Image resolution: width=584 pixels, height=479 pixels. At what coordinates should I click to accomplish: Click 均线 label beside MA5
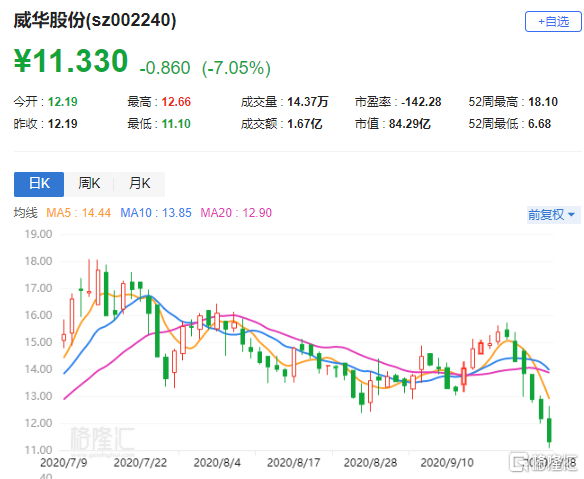pos(26,213)
